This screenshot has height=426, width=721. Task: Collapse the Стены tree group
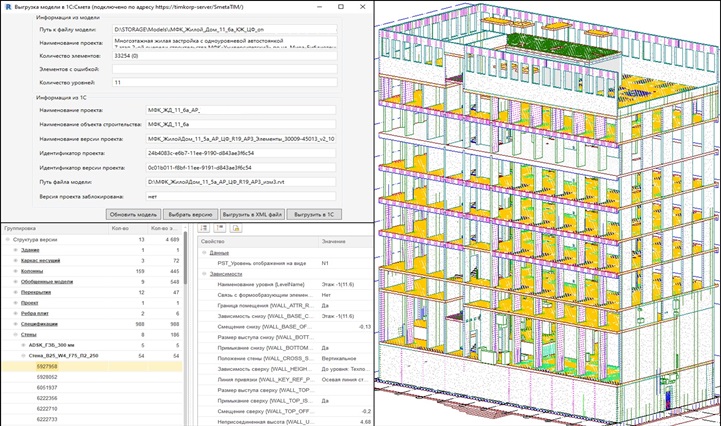click(16, 334)
